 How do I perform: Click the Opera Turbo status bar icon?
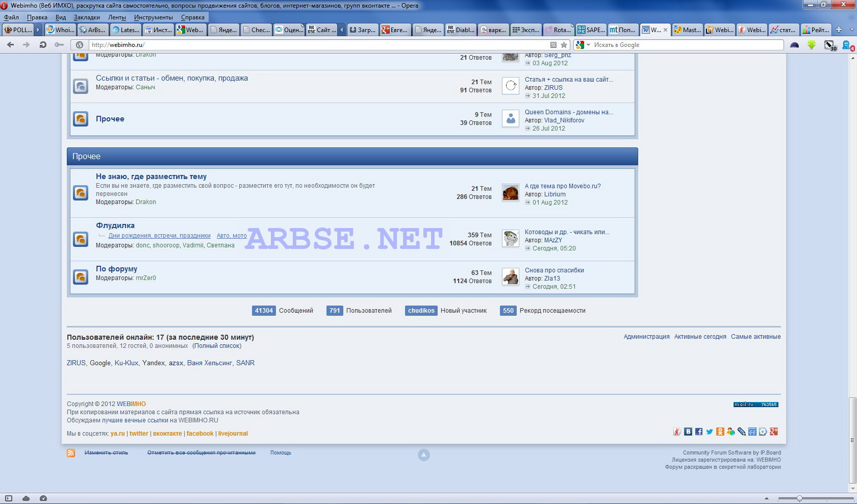pyautogui.click(x=43, y=498)
